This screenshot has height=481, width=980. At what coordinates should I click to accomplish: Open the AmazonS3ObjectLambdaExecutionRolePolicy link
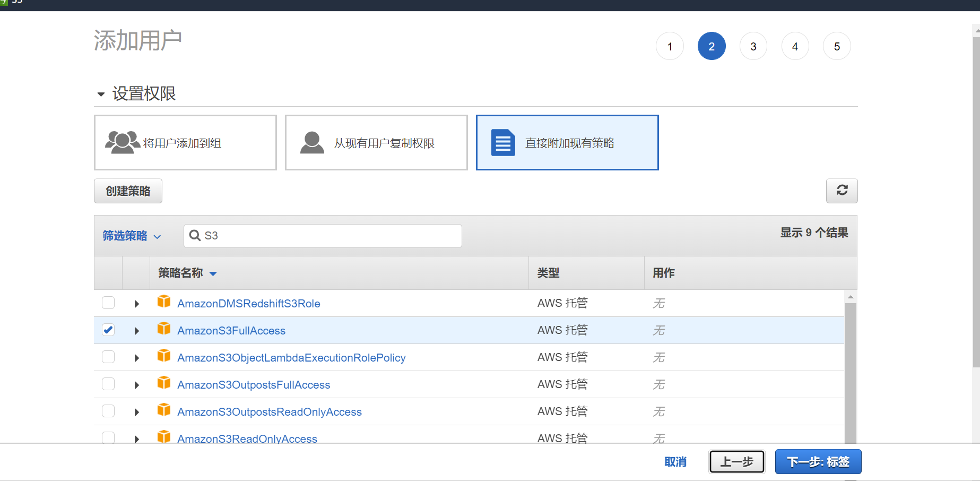[291, 358]
